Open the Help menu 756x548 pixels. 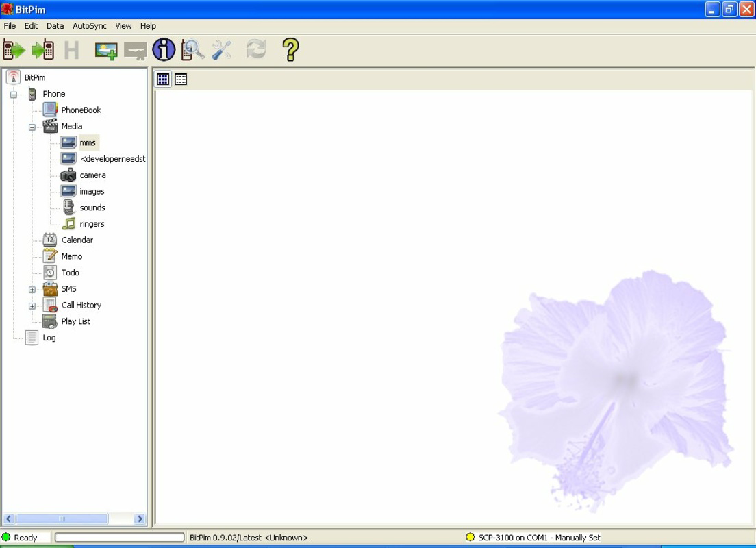(x=148, y=26)
